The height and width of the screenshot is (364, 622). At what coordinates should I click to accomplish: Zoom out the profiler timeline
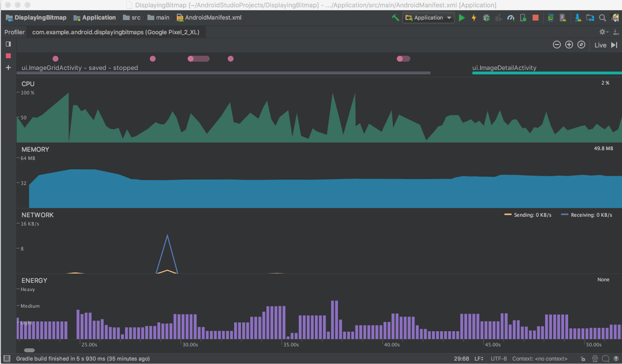[x=557, y=45]
